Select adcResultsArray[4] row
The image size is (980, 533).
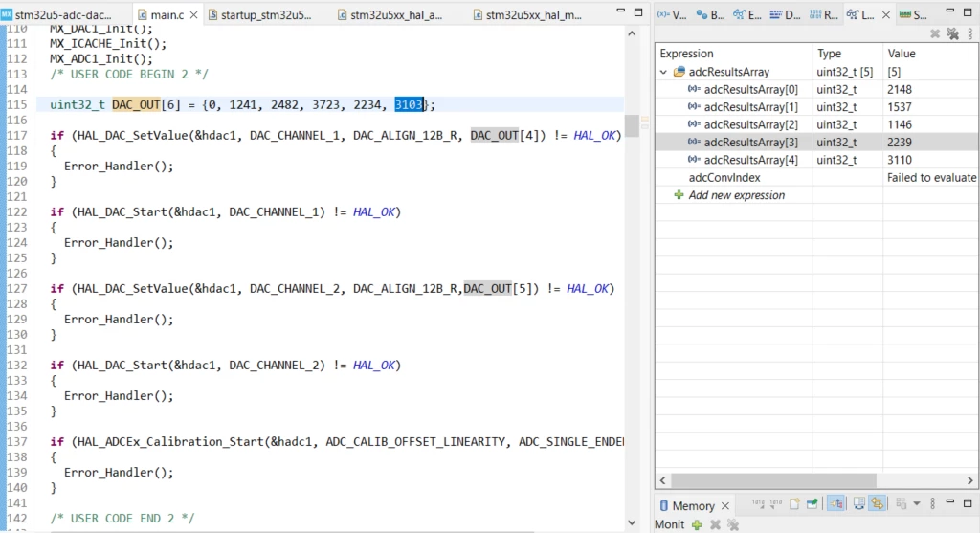pyautogui.click(x=816, y=160)
